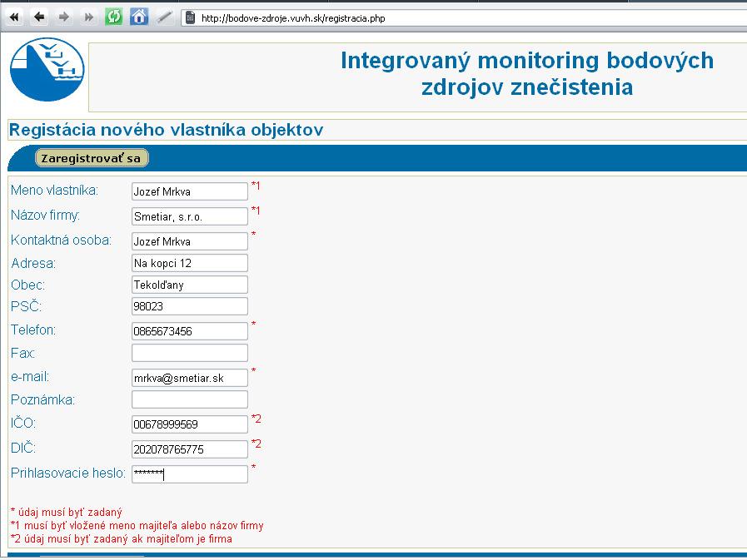The width and height of the screenshot is (747, 560).
Task: Go forward with the right arrow button
Action: [x=64, y=17]
